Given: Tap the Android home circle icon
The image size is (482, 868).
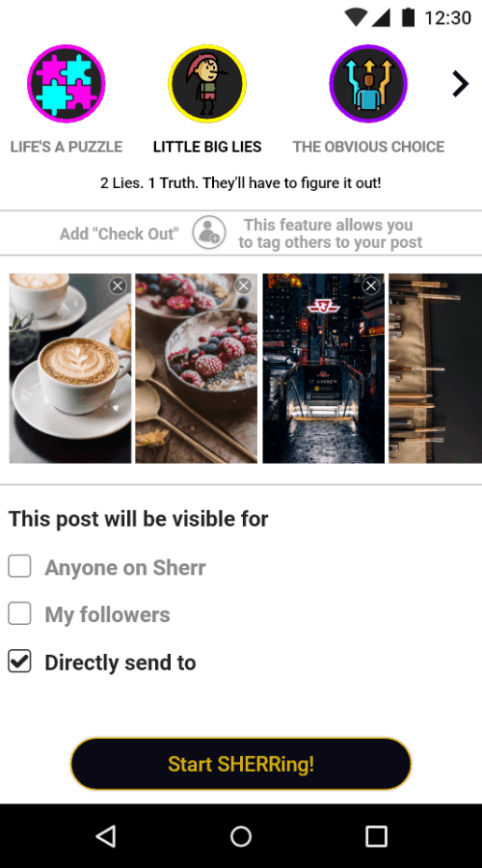Looking at the screenshot, I should tap(241, 836).
